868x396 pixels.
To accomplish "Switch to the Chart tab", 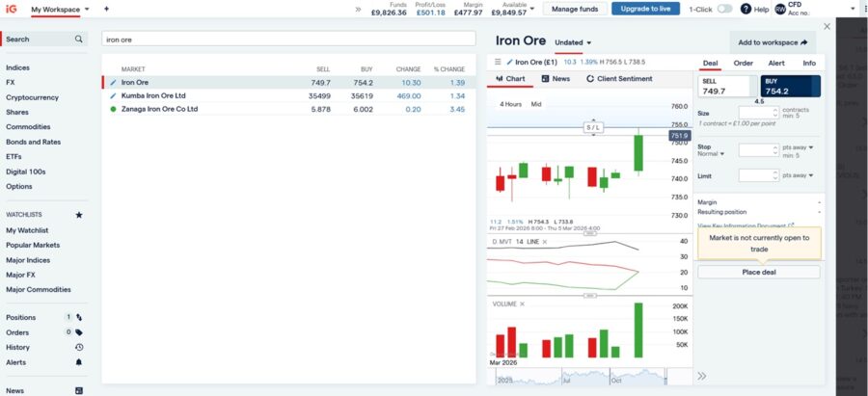I will point(510,79).
